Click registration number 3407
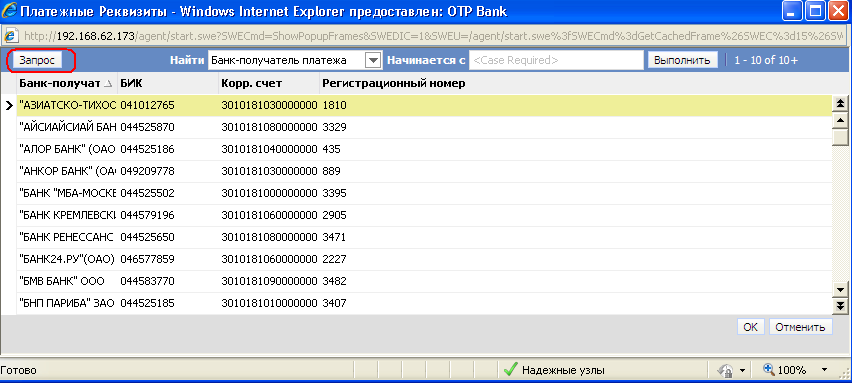This screenshot has width=852, height=383. [x=334, y=303]
